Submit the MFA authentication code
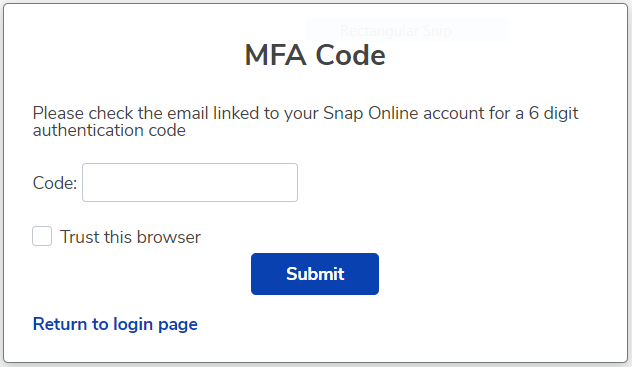Image resolution: width=632 pixels, height=367 pixels. pyautogui.click(x=315, y=274)
